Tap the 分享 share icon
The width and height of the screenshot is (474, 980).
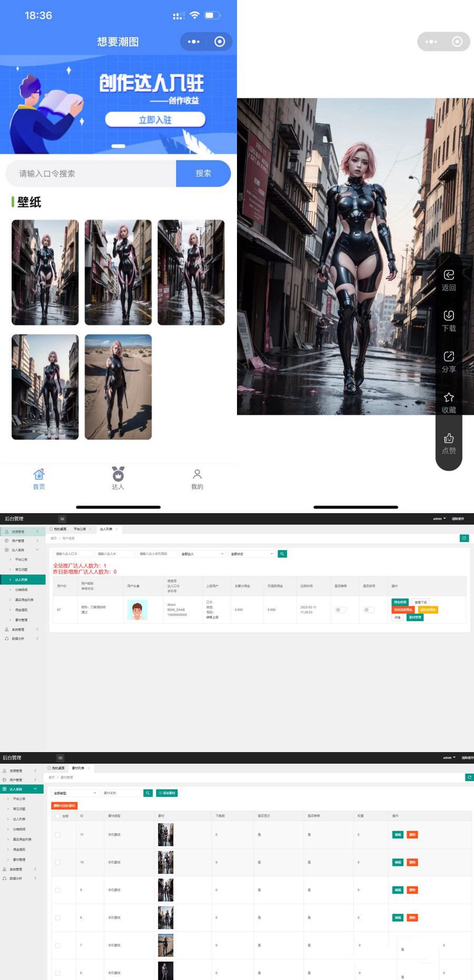449,356
